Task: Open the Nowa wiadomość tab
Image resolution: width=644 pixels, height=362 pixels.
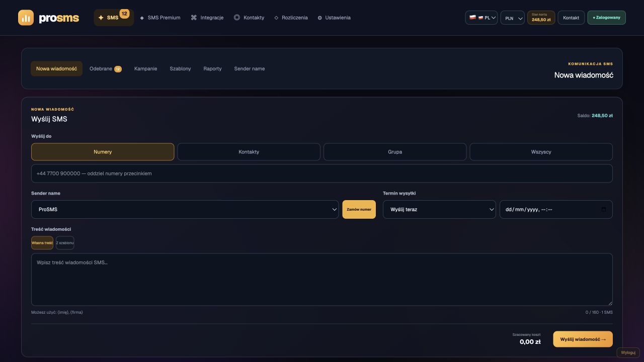Action: coord(56,69)
